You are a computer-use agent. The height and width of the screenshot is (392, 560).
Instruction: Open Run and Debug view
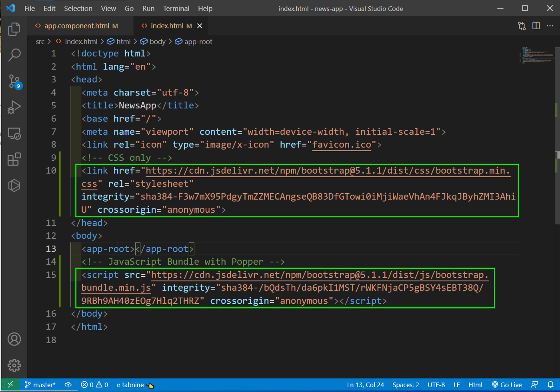[14, 107]
